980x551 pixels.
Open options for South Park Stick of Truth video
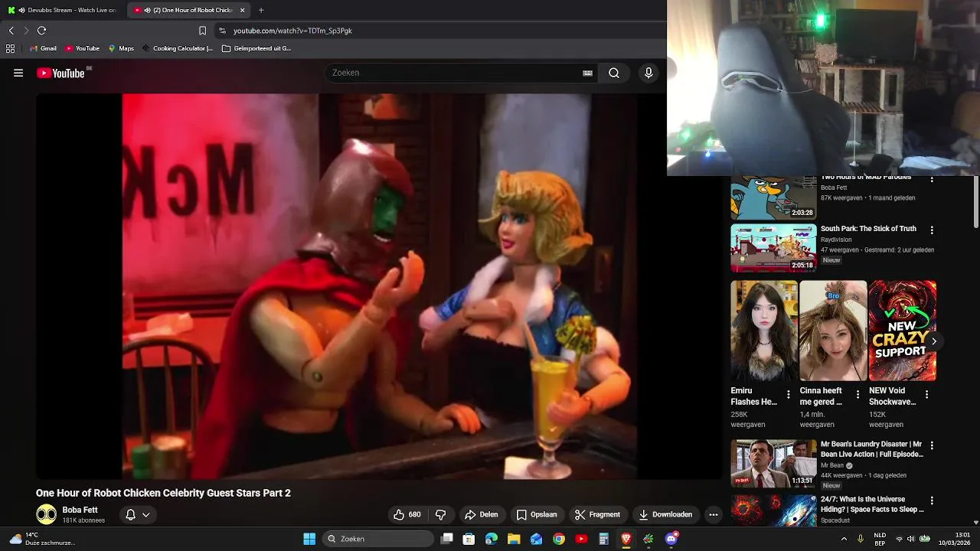point(932,230)
